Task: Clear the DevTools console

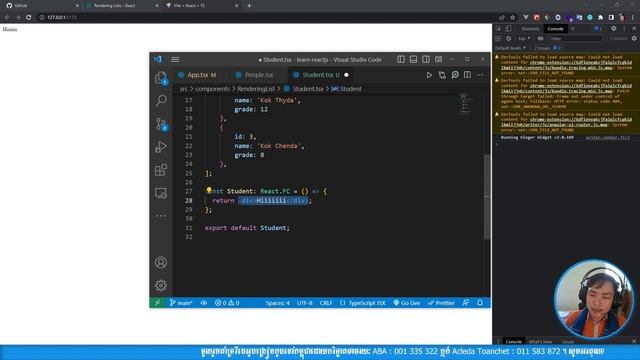Action: (x=509, y=38)
